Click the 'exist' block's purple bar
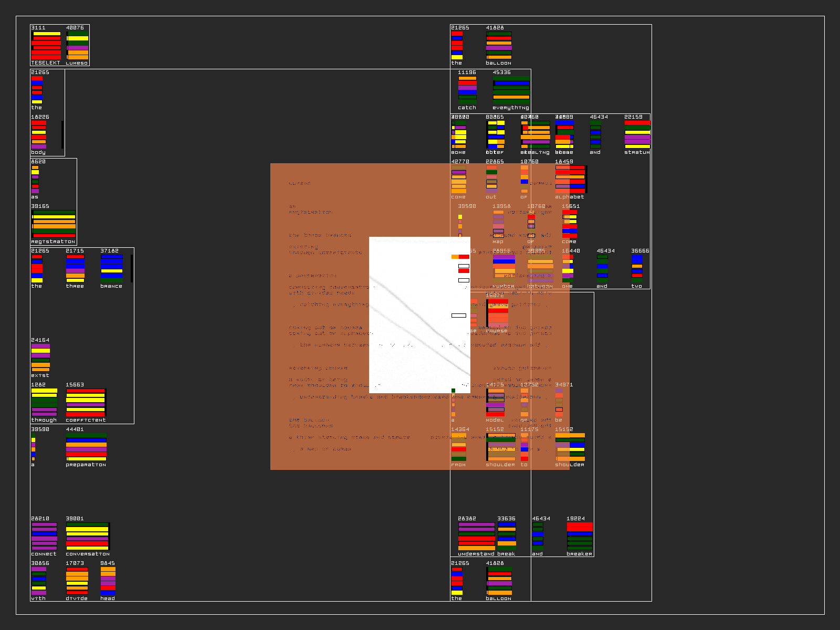The height and width of the screenshot is (630, 840). (x=40, y=346)
